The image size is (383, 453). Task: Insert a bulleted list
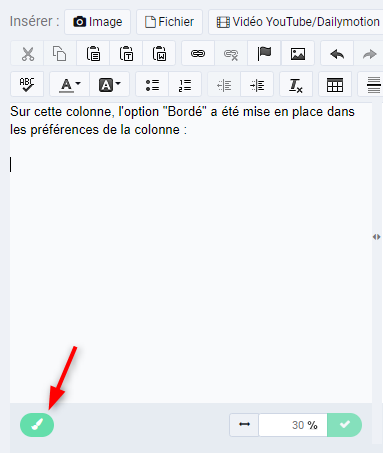pyautogui.click(x=152, y=84)
